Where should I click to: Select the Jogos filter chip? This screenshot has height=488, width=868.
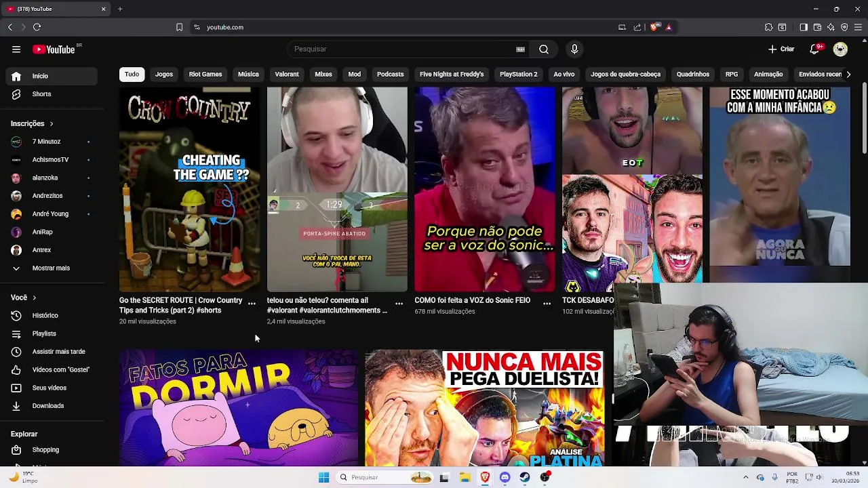164,74
